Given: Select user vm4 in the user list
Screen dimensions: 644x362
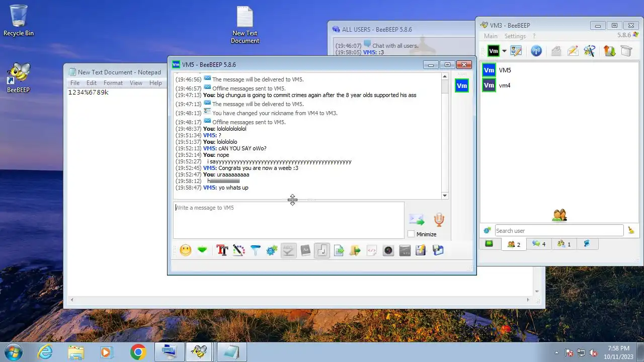Looking at the screenshot, I should tap(559, 85).
